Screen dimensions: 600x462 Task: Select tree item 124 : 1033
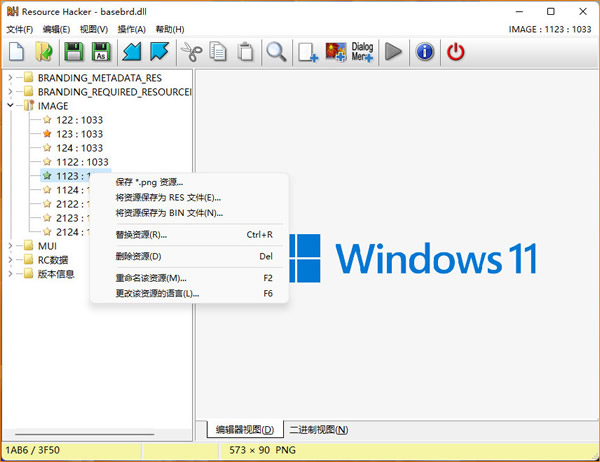pyautogui.click(x=80, y=148)
